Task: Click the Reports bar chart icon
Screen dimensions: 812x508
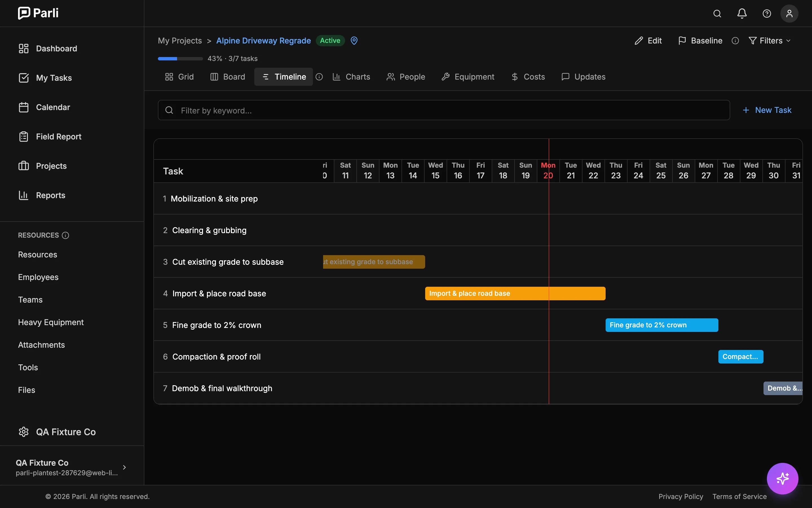Action: (x=23, y=195)
